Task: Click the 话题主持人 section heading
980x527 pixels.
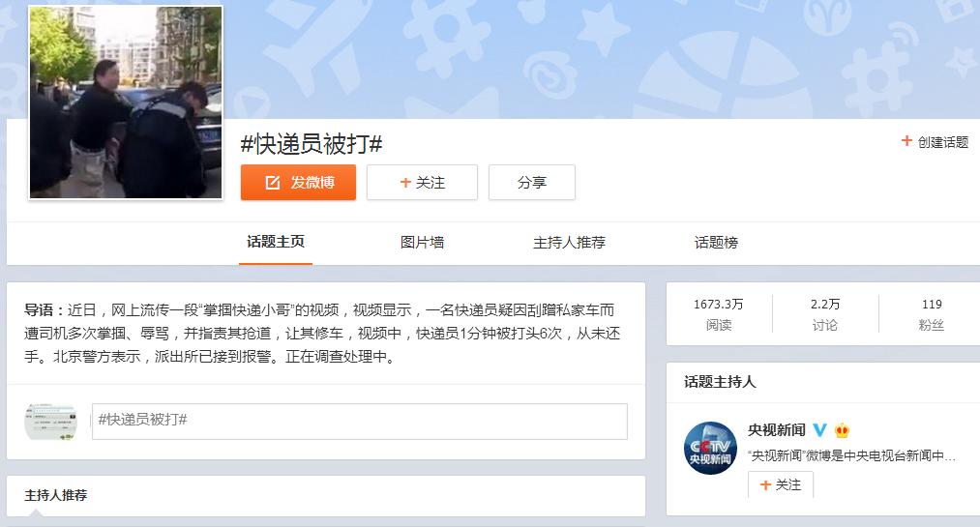Action: (x=720, y=382)
